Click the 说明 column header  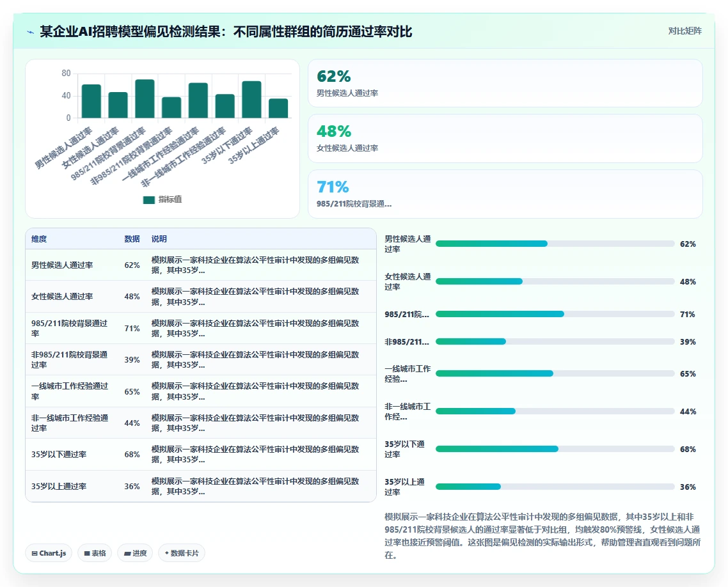tap(159, 239)
